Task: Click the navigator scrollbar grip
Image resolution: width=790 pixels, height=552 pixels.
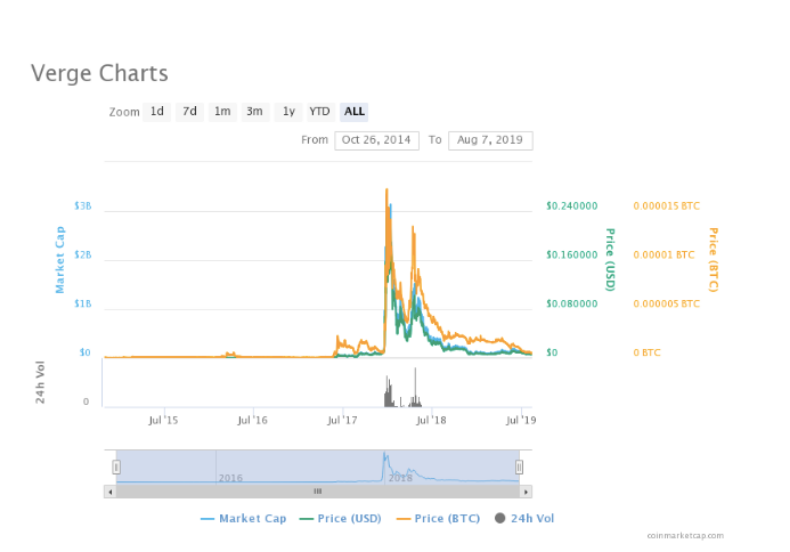Action: tap(318, 492)
